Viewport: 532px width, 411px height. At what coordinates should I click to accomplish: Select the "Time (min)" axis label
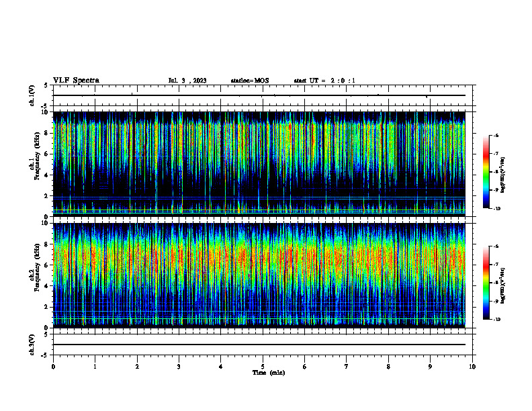pos(269,373)
